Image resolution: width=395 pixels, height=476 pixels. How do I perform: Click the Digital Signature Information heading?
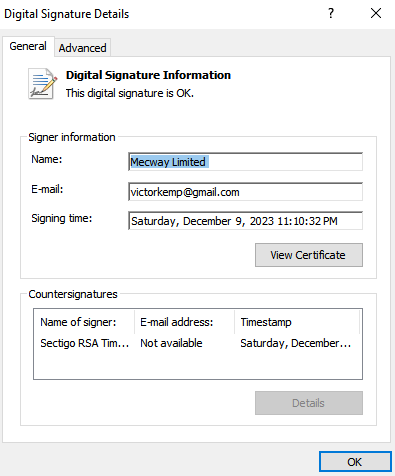pos(148,75)
